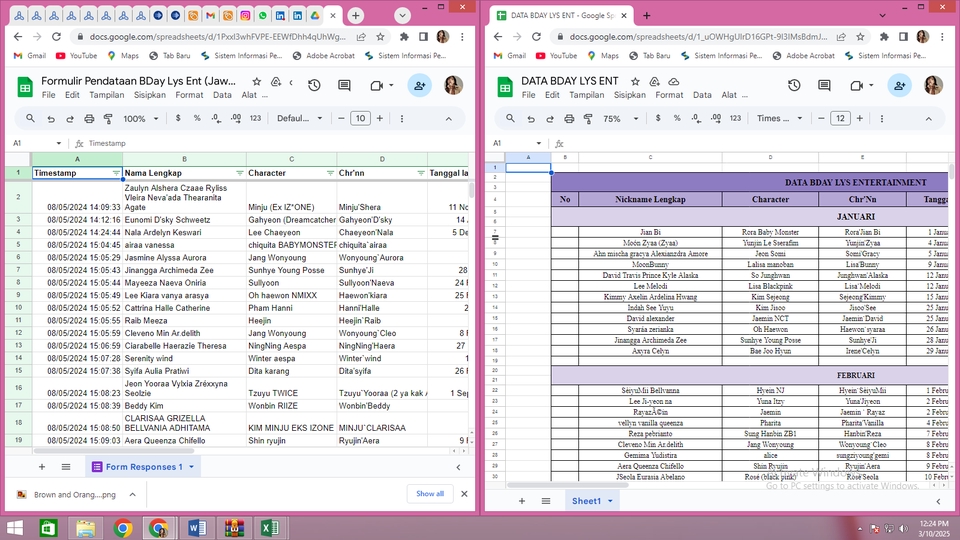Format as percent in left spreadsheet
Screen dimensions: 960x540
[197, 118]
